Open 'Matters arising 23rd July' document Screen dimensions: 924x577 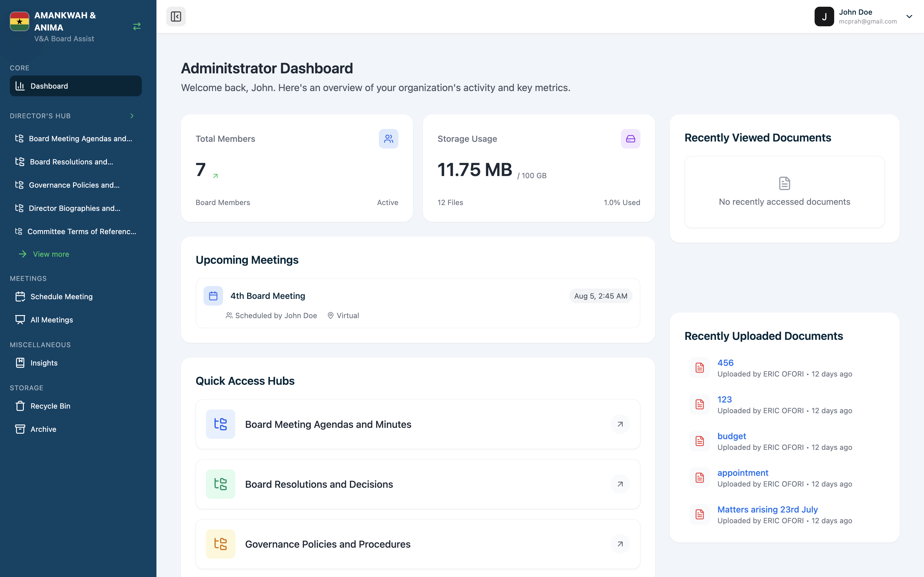point(767,509)
